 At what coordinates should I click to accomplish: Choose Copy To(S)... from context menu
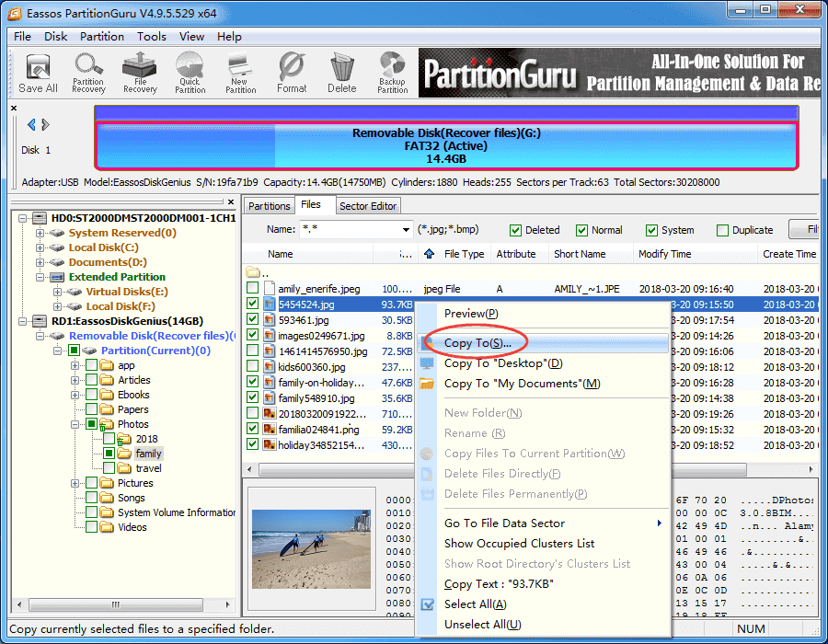click(x=543, y=343)
